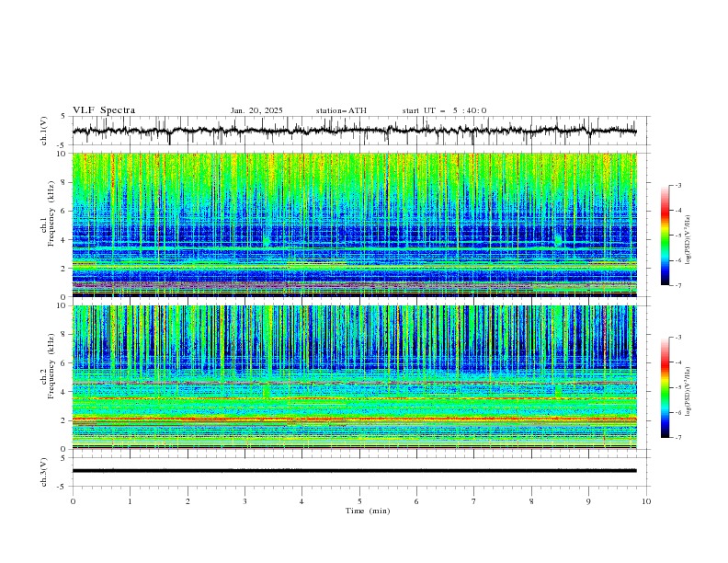The image size is (728, 563).
Task: Click the date "Jan. 20, 2025"
Action: [256, 110]
